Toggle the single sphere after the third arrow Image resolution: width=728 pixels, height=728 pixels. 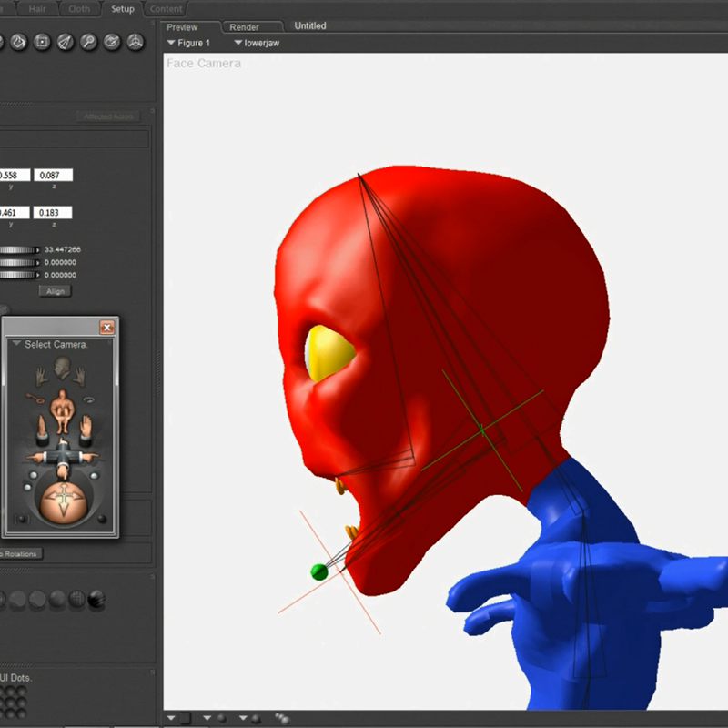pos(256,719)
